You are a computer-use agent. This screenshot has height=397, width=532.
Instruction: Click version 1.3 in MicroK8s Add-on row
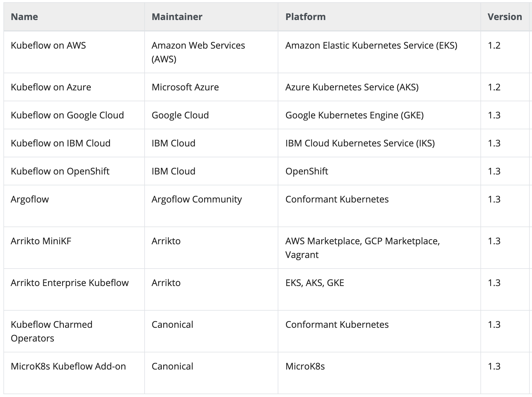pyautogui.click(x=505, y=373)
